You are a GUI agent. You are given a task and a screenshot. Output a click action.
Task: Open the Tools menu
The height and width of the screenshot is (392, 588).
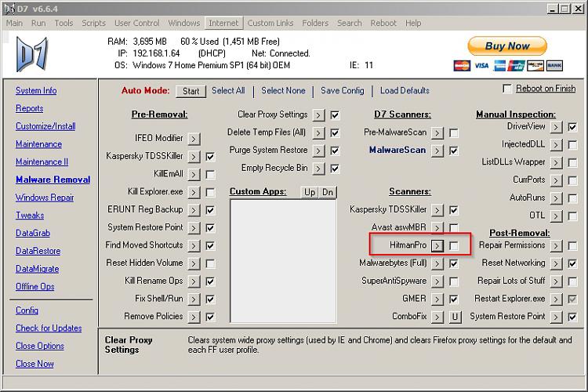[64, 23]
